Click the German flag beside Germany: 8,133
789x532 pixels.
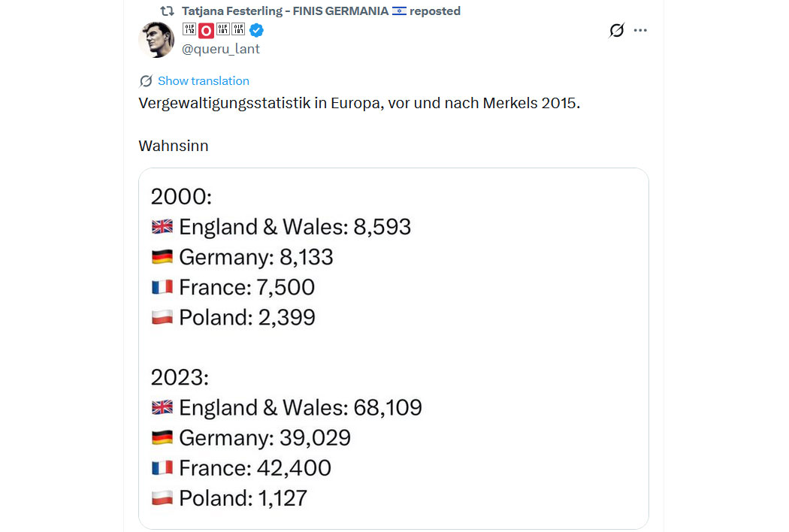click(x=162, y=257)
